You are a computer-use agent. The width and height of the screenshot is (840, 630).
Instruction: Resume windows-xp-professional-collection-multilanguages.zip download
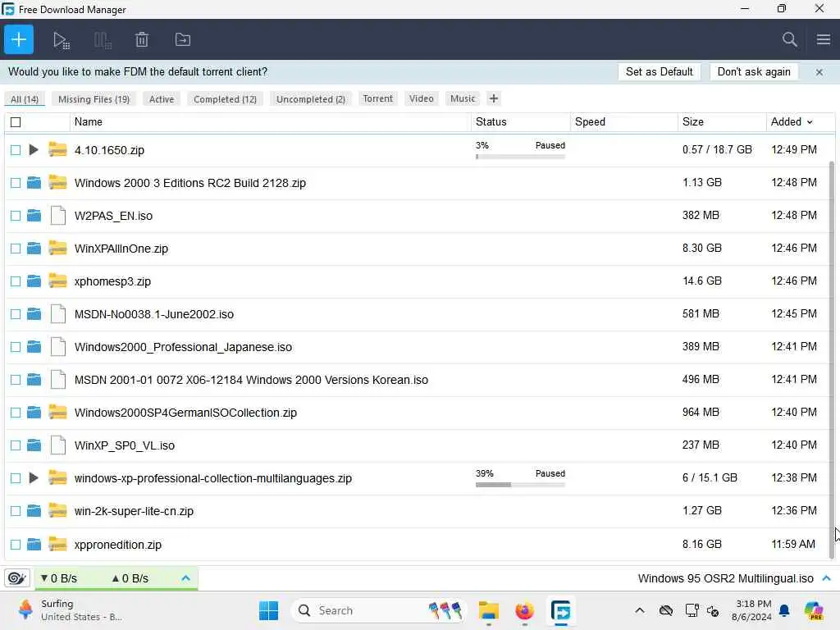pos(33,478)
